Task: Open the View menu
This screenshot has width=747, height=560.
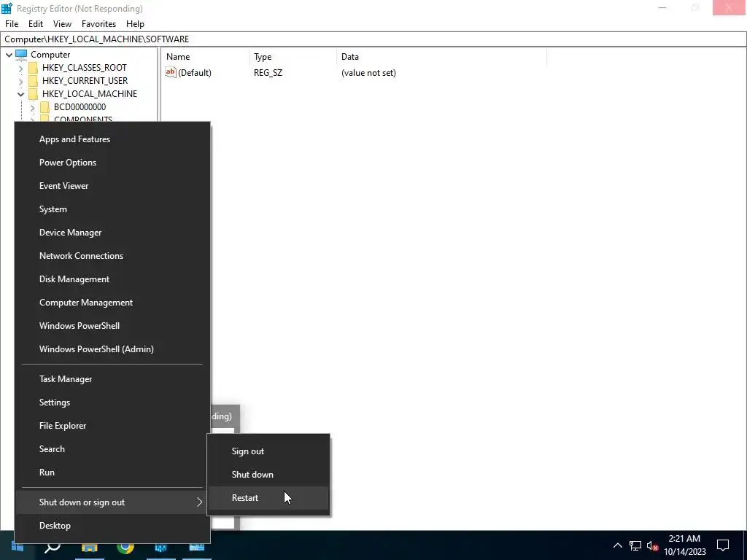Action: [63, 24]
